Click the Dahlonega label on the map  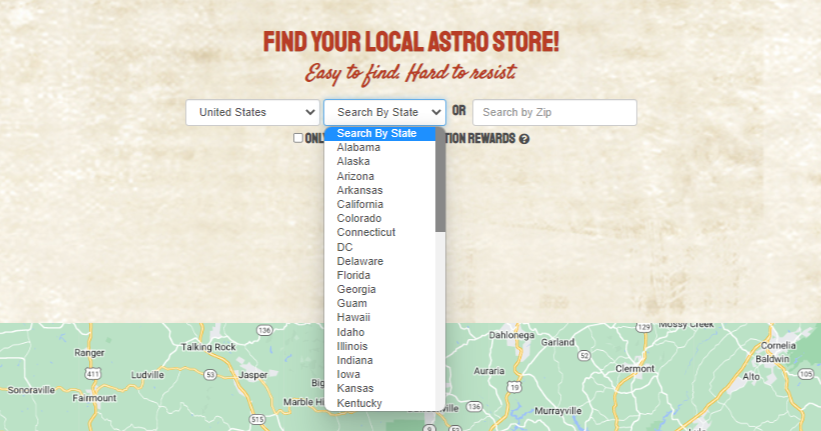[512, 335]
